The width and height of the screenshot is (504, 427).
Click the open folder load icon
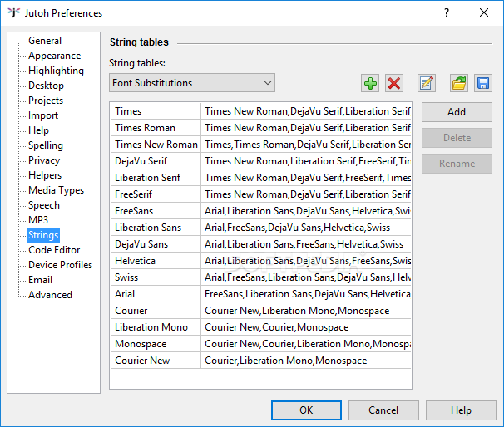tap(459, 83)
